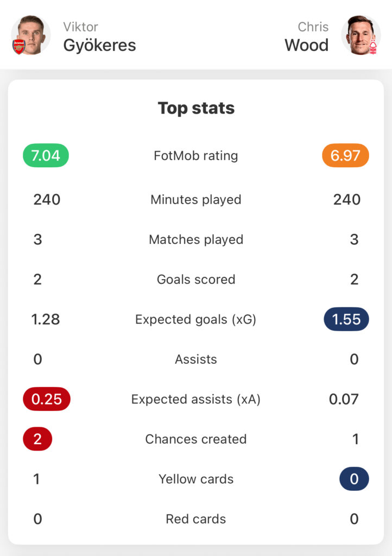The width and height of the screenshot is (392, 556).
Task: Click the Gyökeres name text
Action: coord(99,46)
